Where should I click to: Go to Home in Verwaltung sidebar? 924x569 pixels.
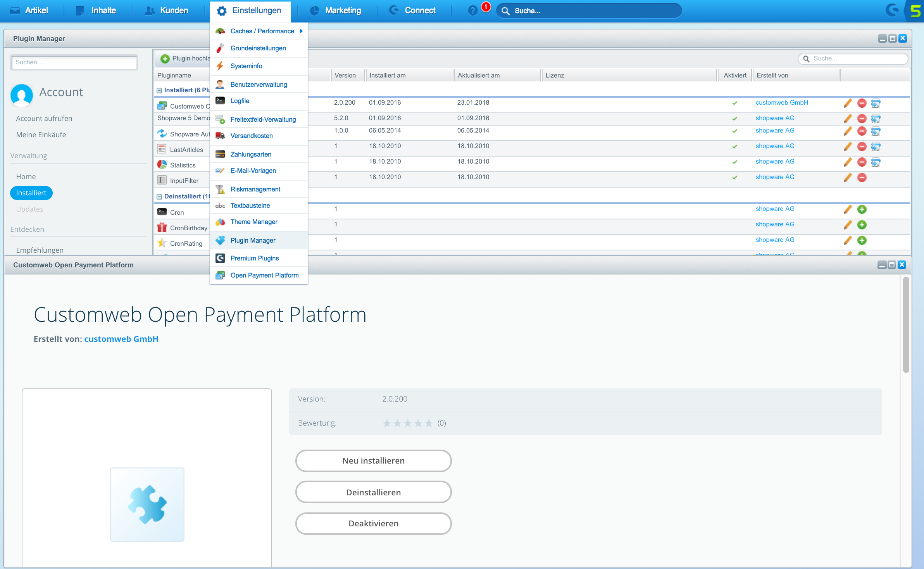(26, 177)
